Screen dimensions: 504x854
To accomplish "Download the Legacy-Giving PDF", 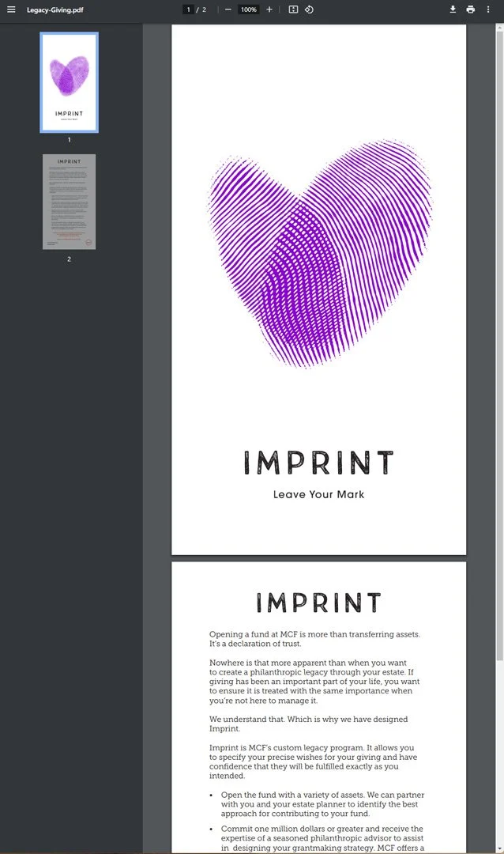I will pos(453,9).
